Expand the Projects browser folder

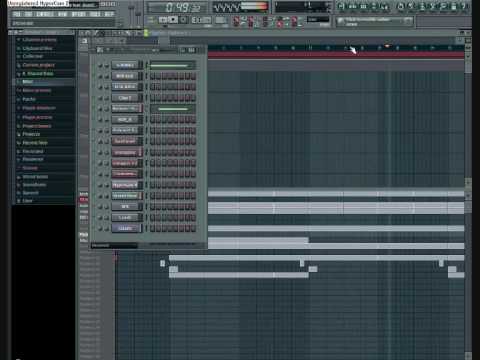point(31,134)
